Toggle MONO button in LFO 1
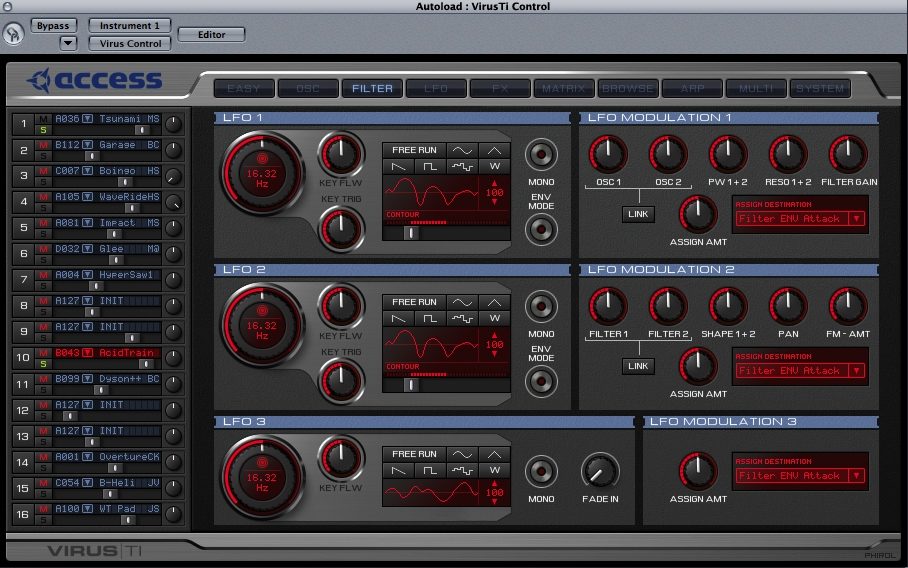The image size is (908, 568). tap(541, 154)
